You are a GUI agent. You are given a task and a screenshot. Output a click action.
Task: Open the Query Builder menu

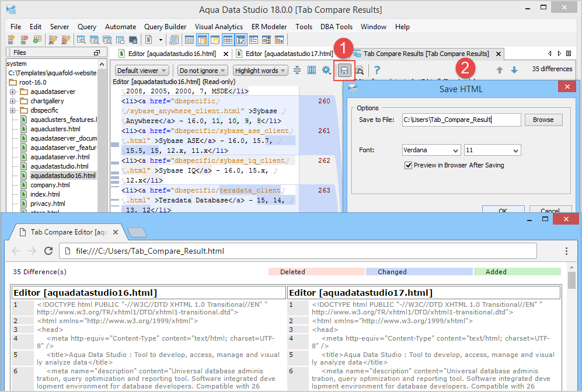(x=165, y=27)
